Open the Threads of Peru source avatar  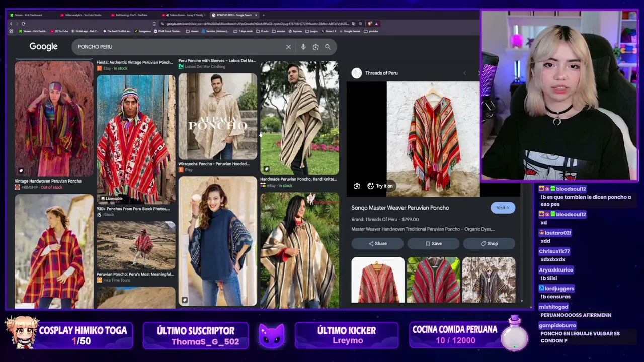point(357,73)
